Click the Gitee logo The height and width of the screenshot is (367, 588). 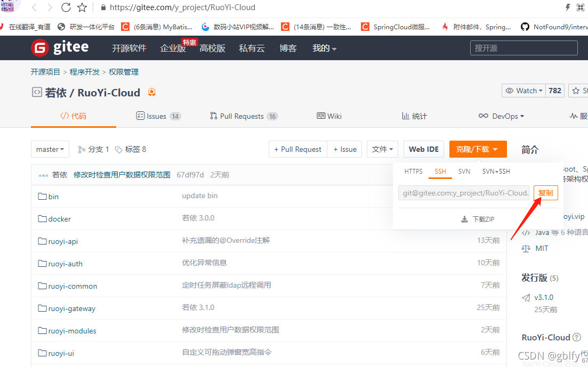pos(60,47)
